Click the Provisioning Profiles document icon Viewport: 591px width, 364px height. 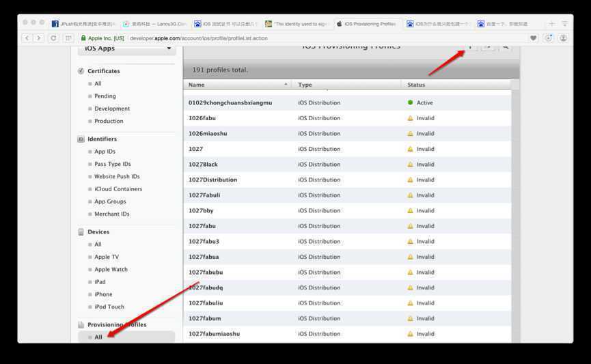(81, 324)
